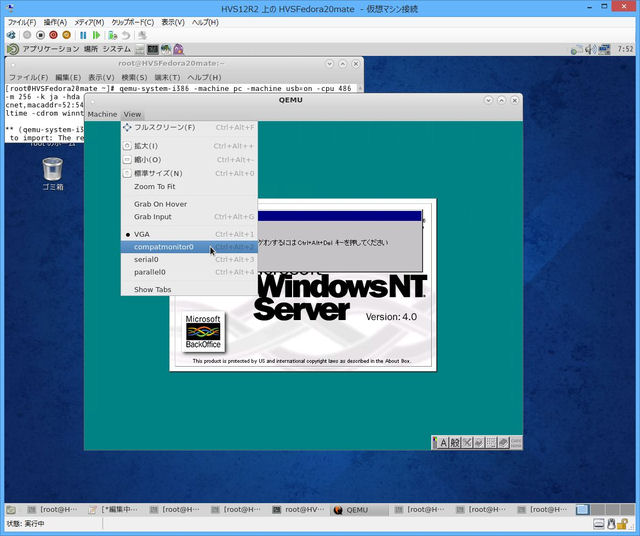This screenshot has width=640, height=536.
Task: Open the アプリケーション menu on MATE panel
Action: pyautogui.click(x=51, y=49)
